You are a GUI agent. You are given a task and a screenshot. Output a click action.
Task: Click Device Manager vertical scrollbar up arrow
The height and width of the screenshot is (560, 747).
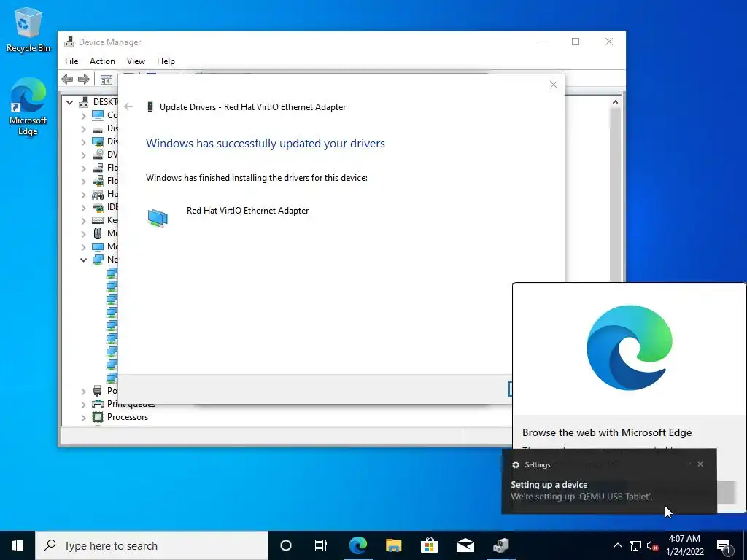tap(615, 102)
